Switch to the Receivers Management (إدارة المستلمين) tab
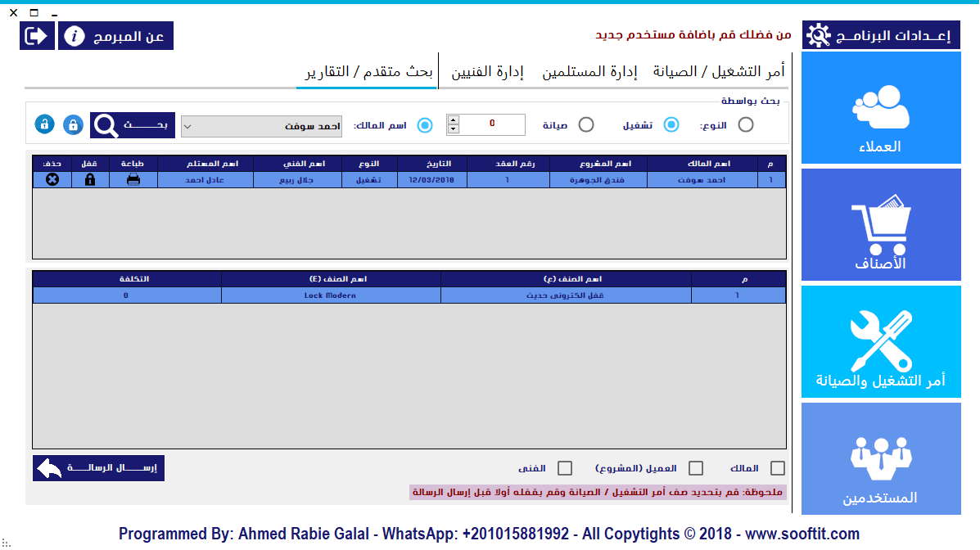 pos(589,72)
